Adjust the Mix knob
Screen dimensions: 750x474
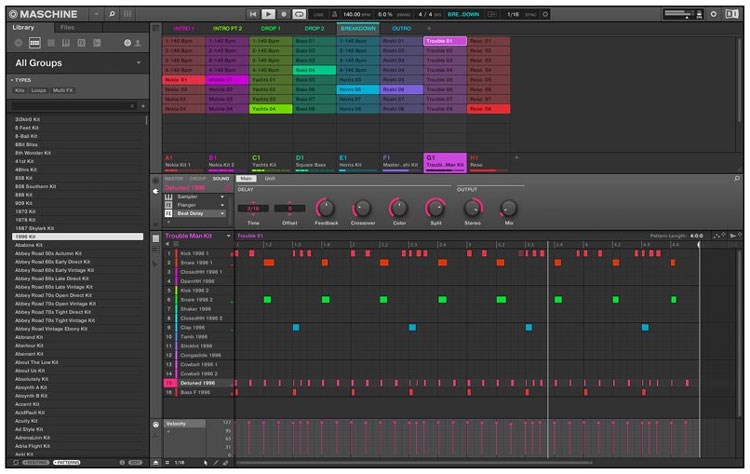pyautogui.click(x=508, y=208)
